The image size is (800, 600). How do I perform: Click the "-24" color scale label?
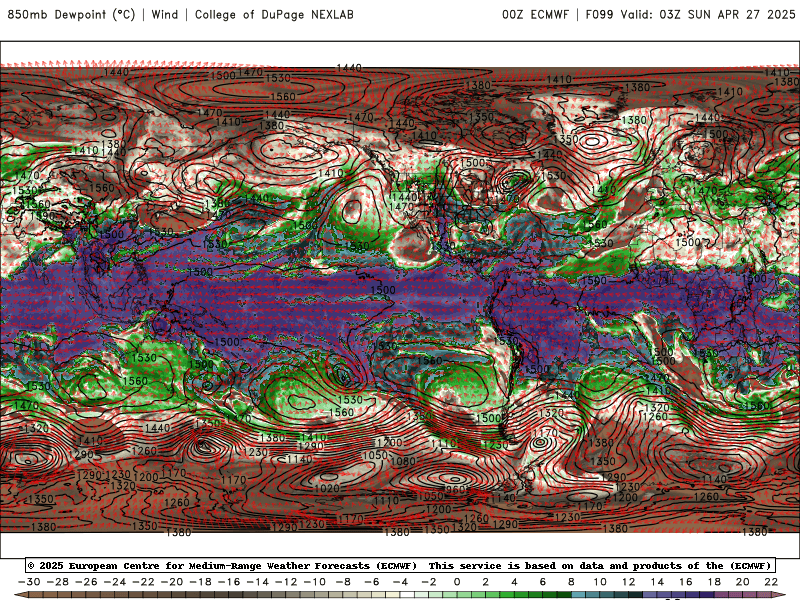point(115,582)
